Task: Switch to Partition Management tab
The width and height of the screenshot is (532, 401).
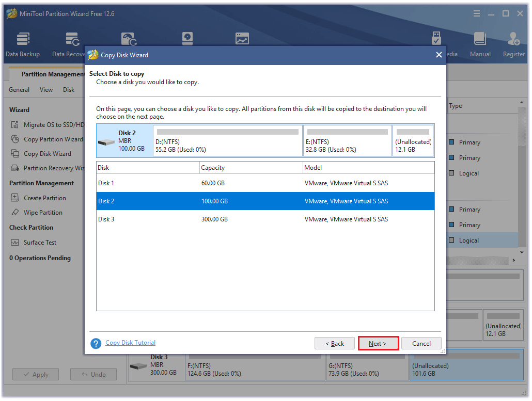Action: (48, 74)
